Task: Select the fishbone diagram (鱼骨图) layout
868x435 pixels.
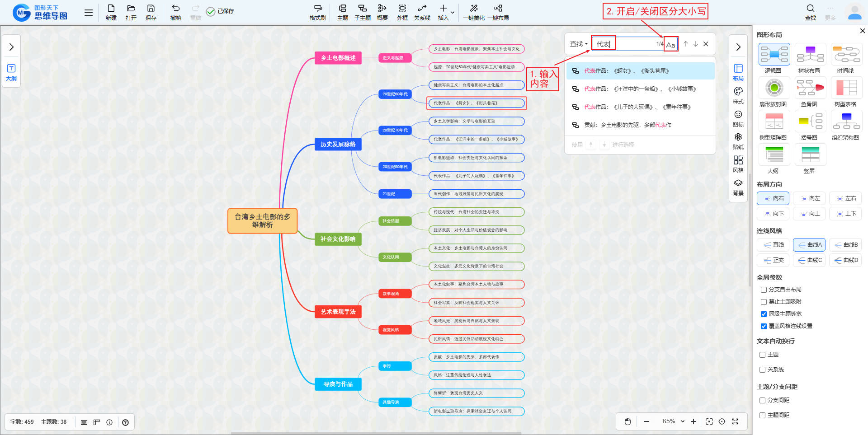Action: coord(809,91)
